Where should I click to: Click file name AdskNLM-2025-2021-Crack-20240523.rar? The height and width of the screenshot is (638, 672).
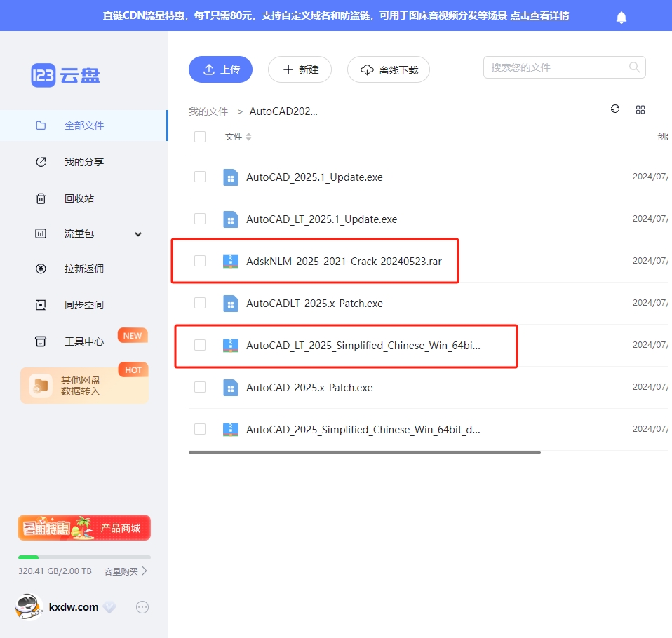pyautogui.click(x=344, y=262)
